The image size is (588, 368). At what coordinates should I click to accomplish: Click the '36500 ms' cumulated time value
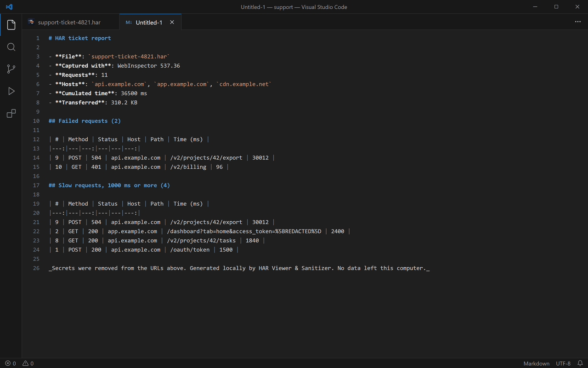(x=134, y=93)
